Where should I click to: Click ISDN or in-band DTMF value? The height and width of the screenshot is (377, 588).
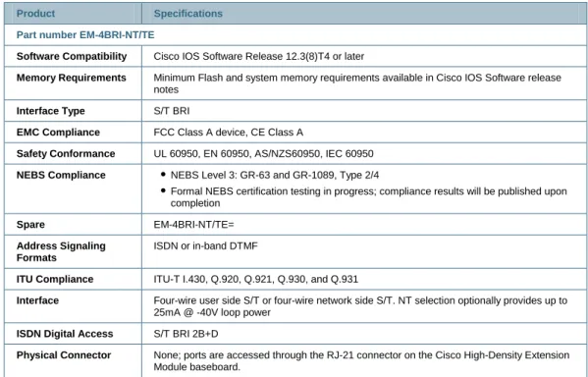tap(205, 246)
